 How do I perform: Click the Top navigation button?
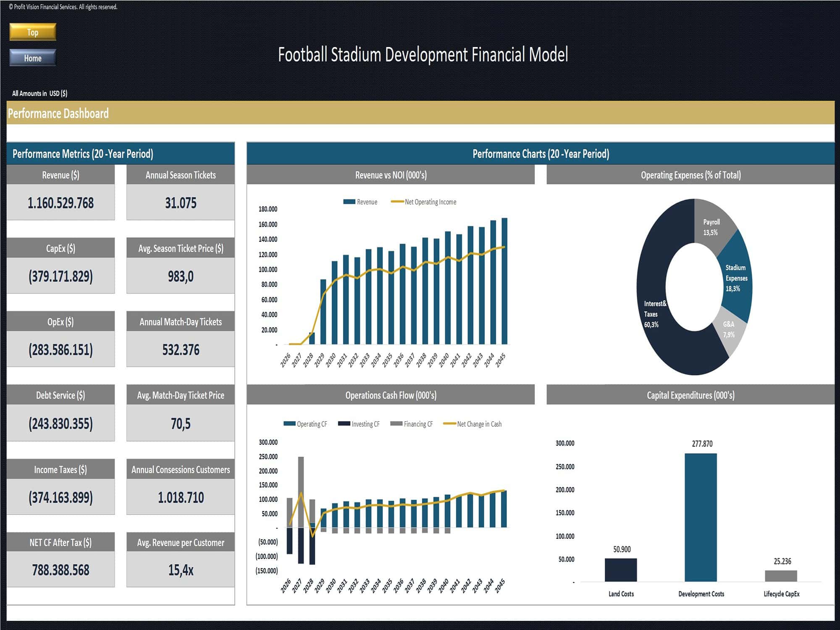point(32,32)
